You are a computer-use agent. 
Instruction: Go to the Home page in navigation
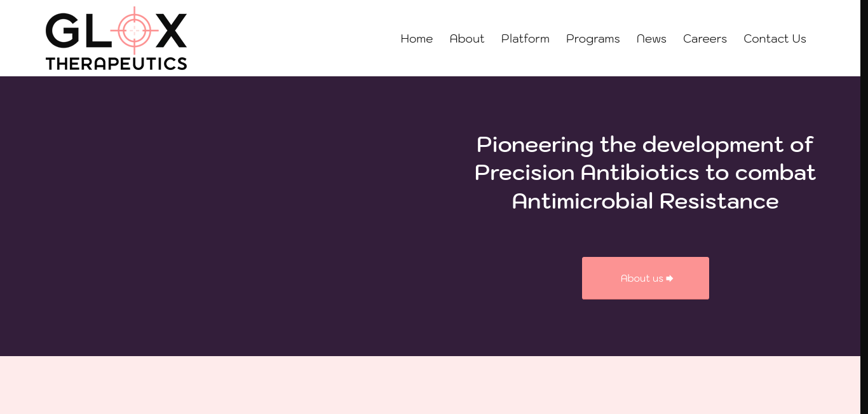point(416,39)
